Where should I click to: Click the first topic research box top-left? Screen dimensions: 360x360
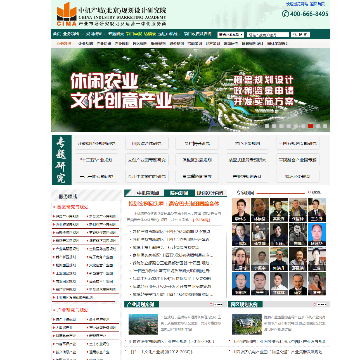96,144
